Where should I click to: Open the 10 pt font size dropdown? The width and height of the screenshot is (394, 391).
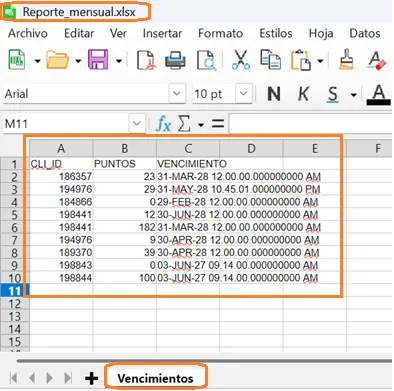244,94
